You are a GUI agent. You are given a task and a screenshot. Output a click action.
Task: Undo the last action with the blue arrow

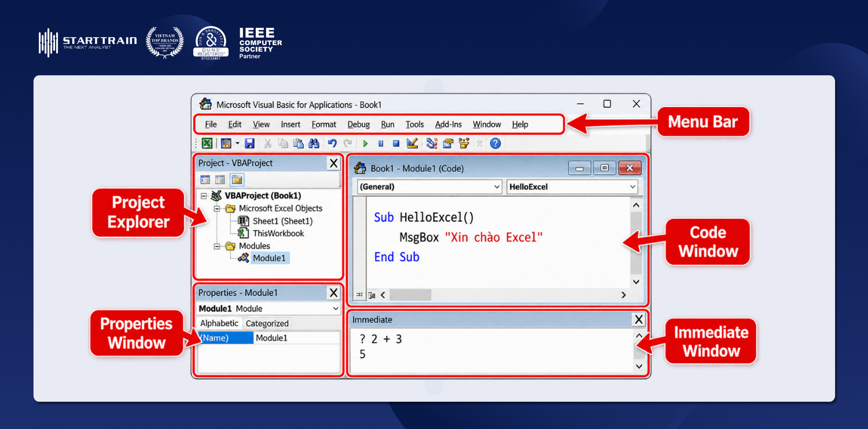point(332,143)
